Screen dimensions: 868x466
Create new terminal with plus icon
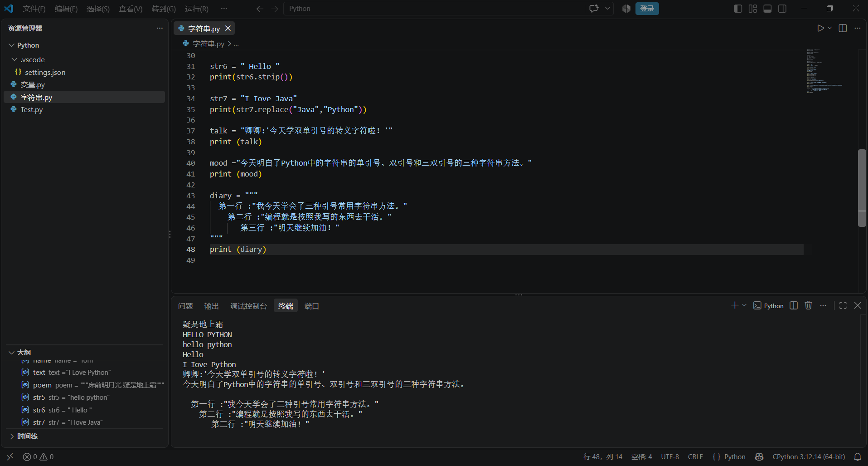735,305
